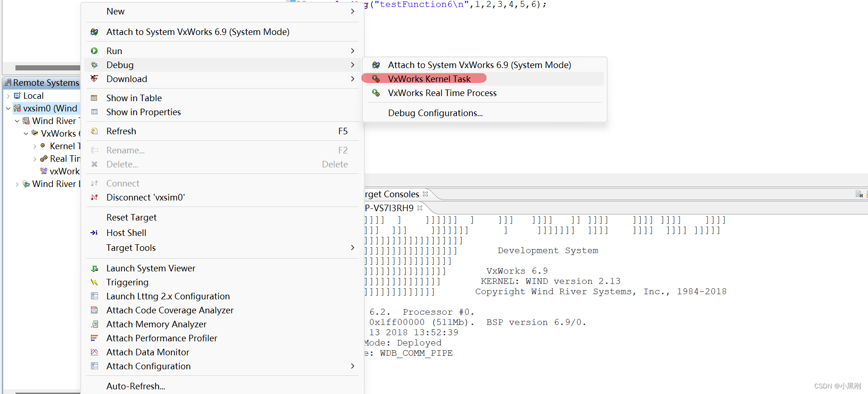
Task: Select Triggering menu entry
Action: click(x=222, y=282)
